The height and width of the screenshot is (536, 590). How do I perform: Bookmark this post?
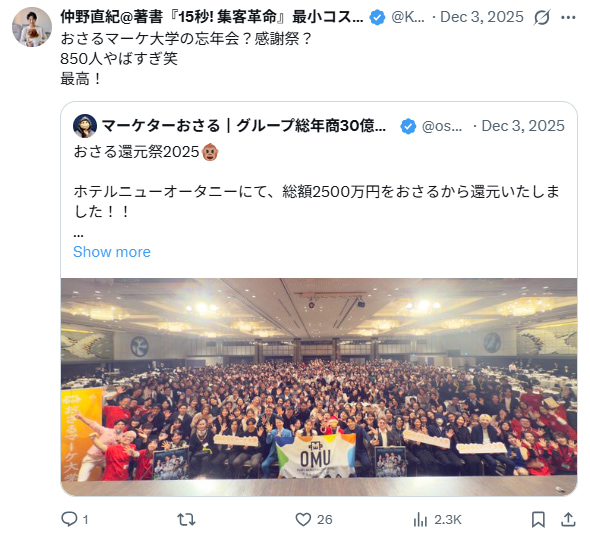tap(538, 520)
